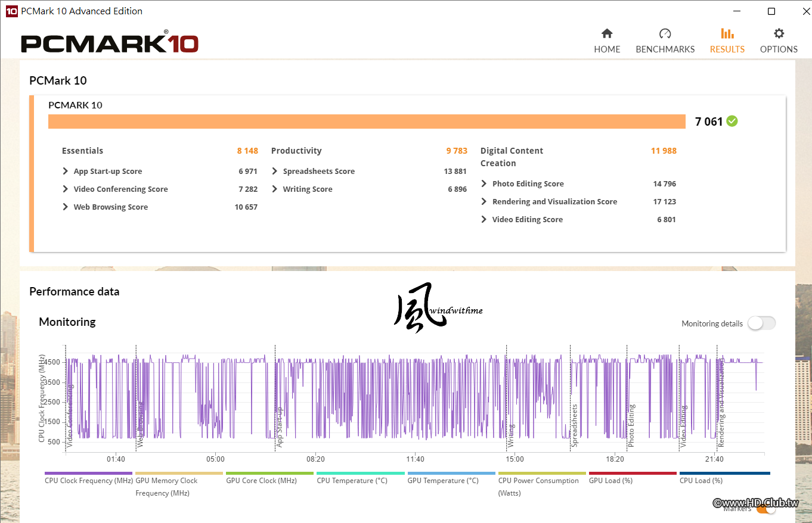Click the Monitoring section title
This screenshot has height=523, width=812.
(67, 322)
